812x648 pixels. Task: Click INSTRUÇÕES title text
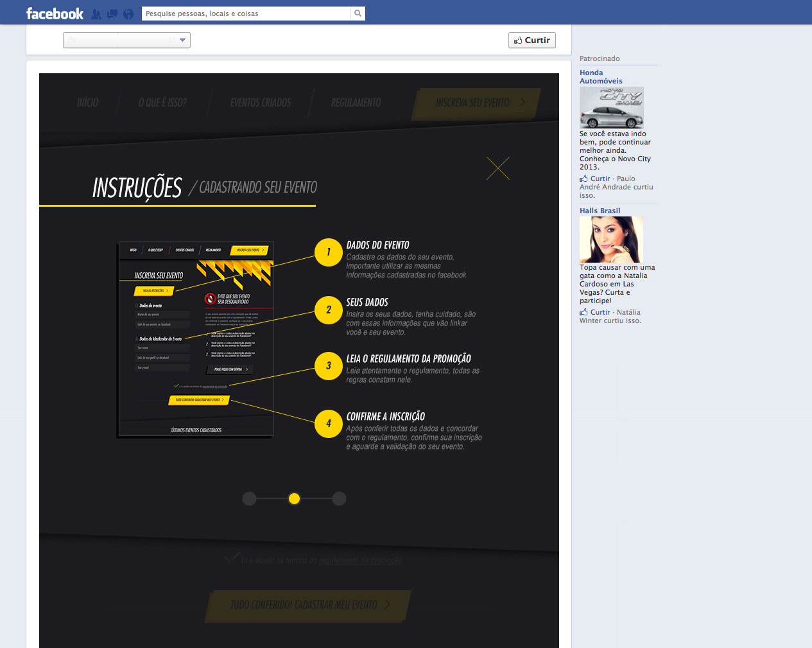[x=137, y=188]
